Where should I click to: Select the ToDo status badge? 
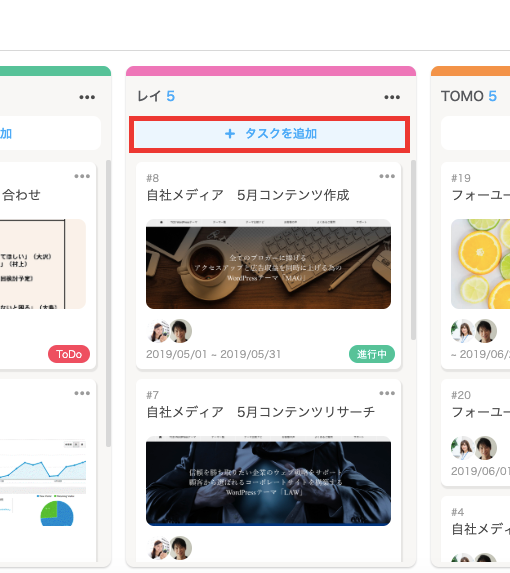pyautogui.click(x=69, y=354)
